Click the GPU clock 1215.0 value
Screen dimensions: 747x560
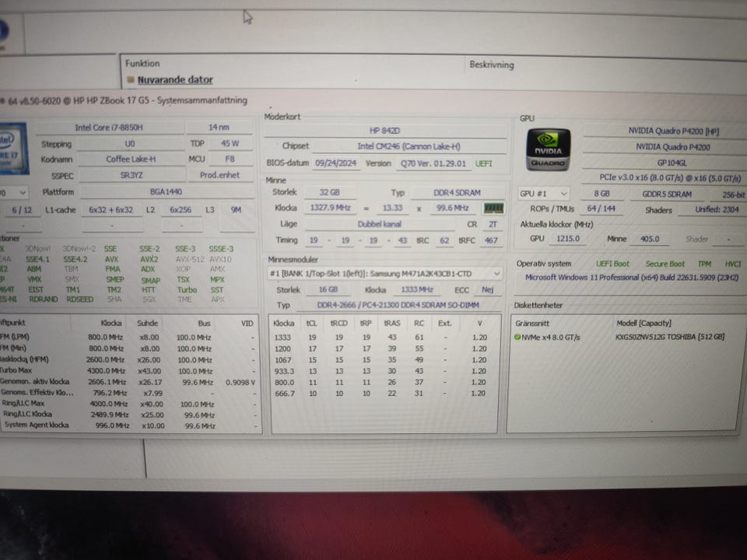(x=567, y=239)
